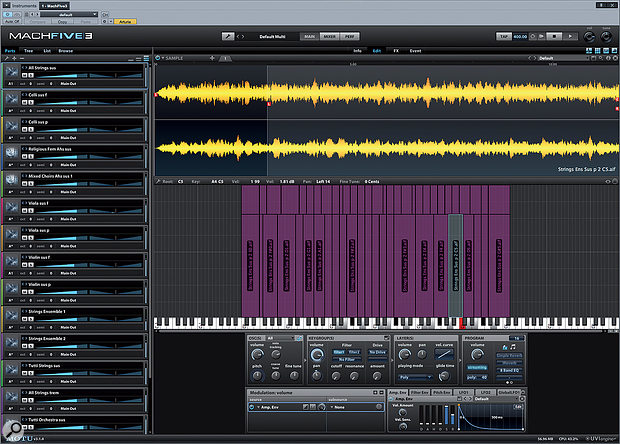Click the red highlighted key on the piano keyboard

pos(461,323)
